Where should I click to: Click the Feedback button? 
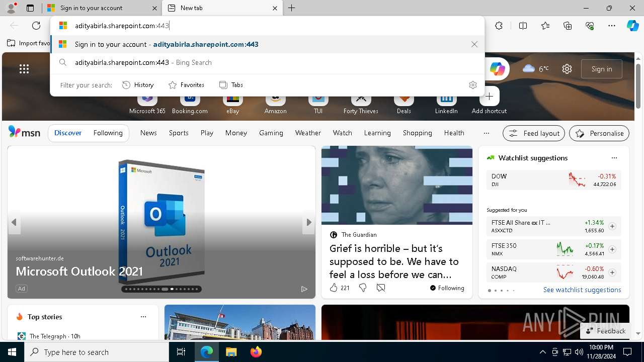pyautogui.click(x=606, y=331)
